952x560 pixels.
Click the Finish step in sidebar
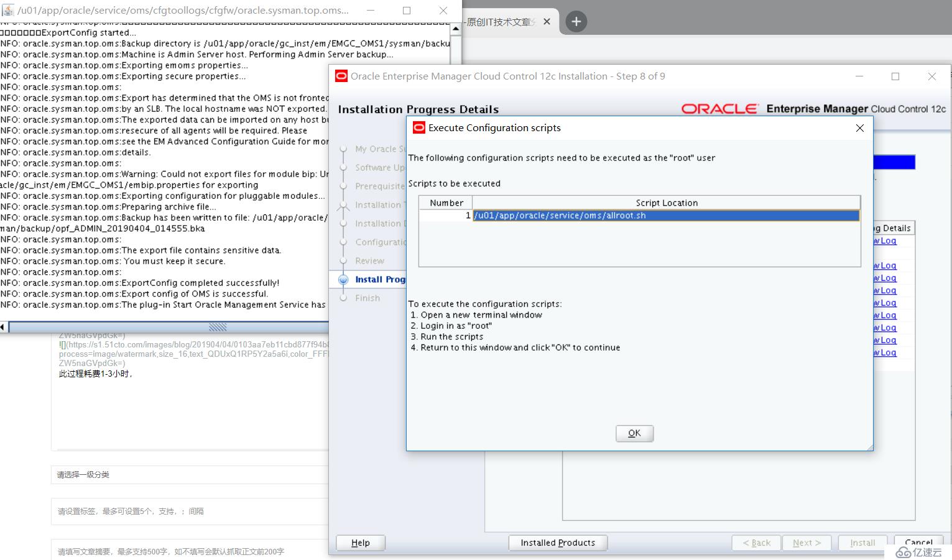pyautogui.click(x=367, y=298)
